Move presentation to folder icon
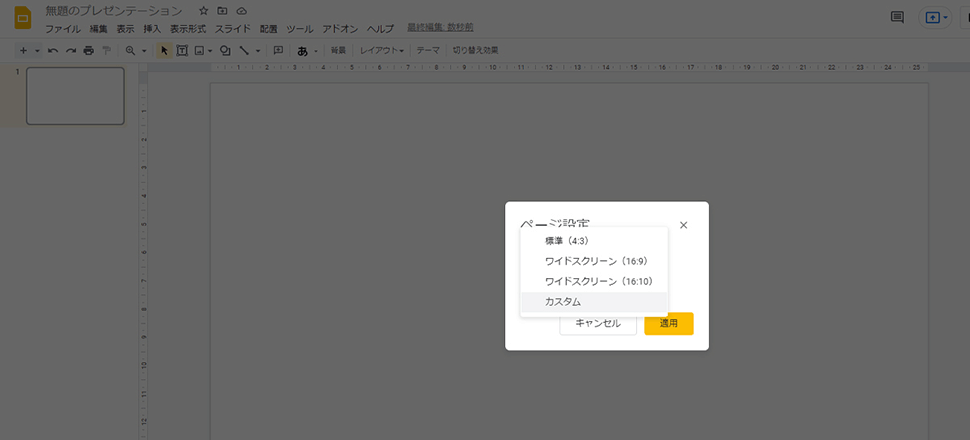 (x=223, y=11)
